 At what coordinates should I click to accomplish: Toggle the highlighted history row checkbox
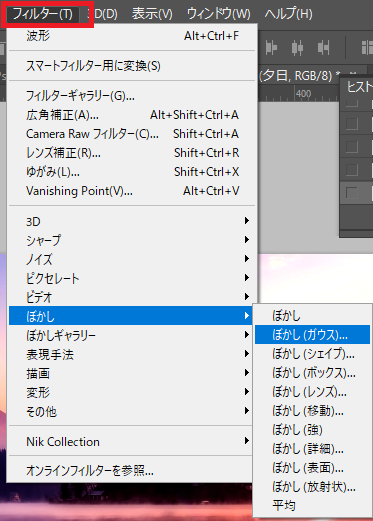[x=352, y=193]
